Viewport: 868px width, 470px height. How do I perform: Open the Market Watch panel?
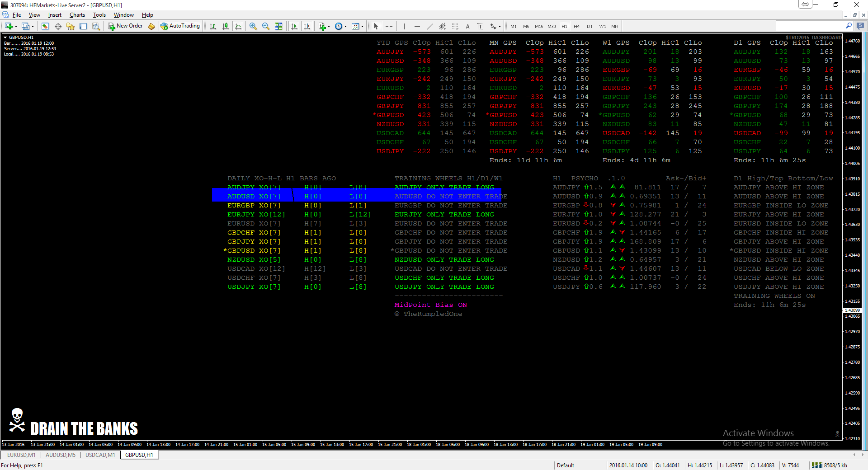45,26
